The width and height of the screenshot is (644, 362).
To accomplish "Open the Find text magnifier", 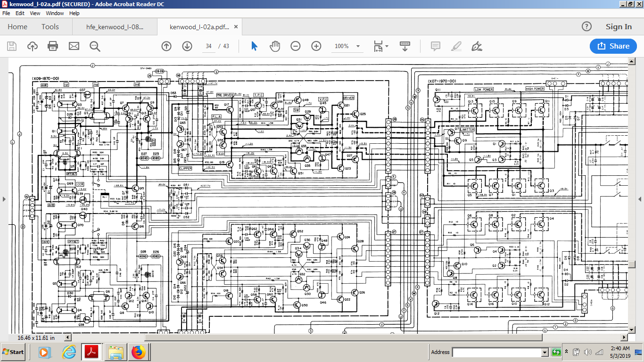I will pyautogui.click(x=95, y=46).
